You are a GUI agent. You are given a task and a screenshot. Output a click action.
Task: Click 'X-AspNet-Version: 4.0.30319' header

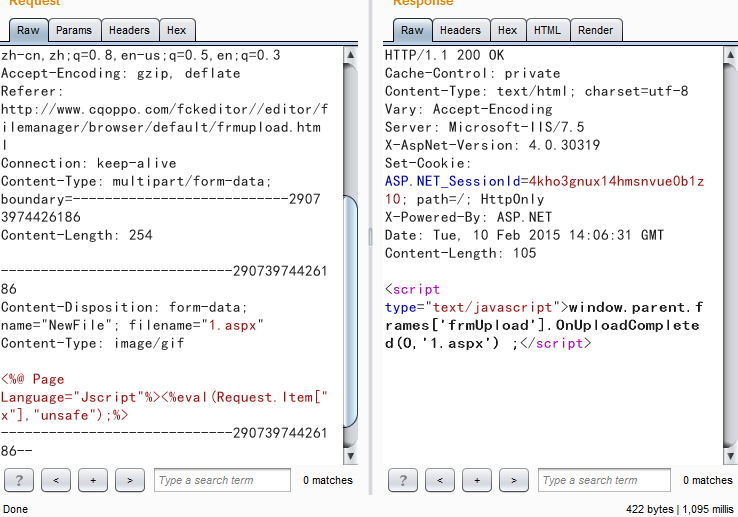[x=492, y=145]
